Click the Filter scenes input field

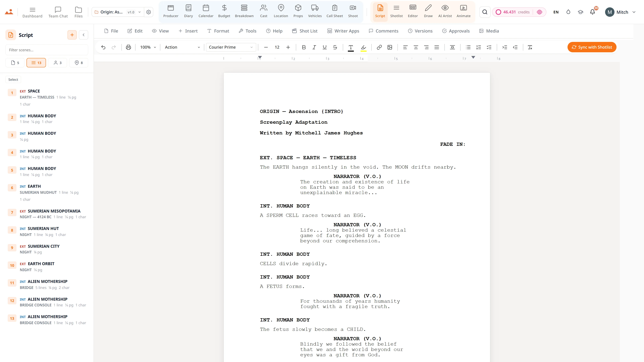(47, 50)
